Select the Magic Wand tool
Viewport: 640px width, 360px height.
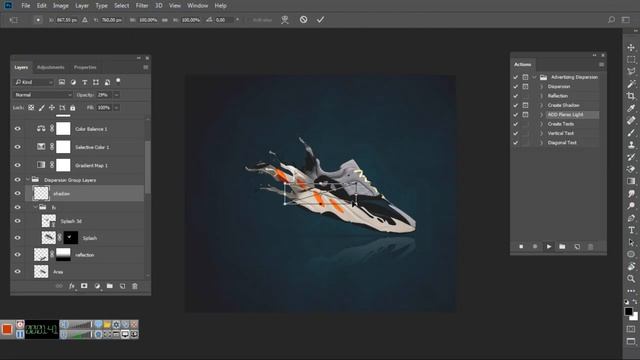[x=631, y=84]
